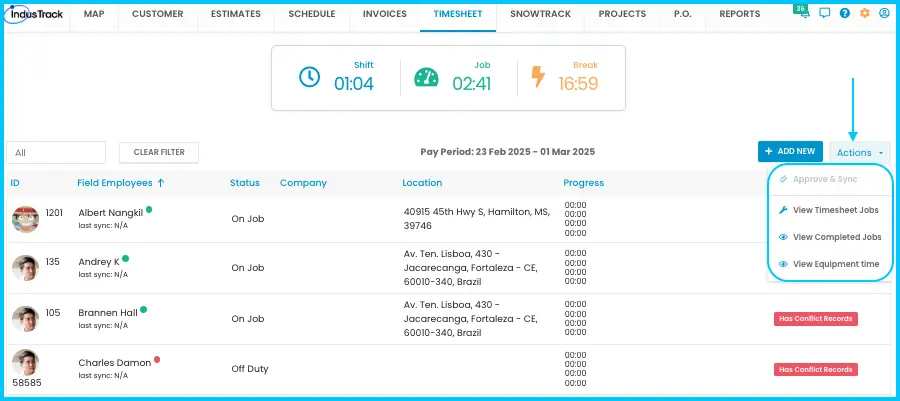Open the CUSTOMER tab
Viewport: 900px width, 401px height.
tap(158, 14)
